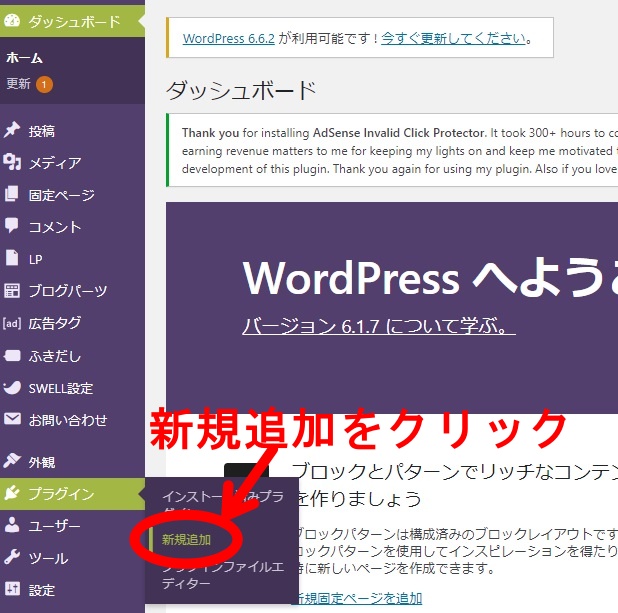Click the 固定ページ pages icon

(13, 195)
